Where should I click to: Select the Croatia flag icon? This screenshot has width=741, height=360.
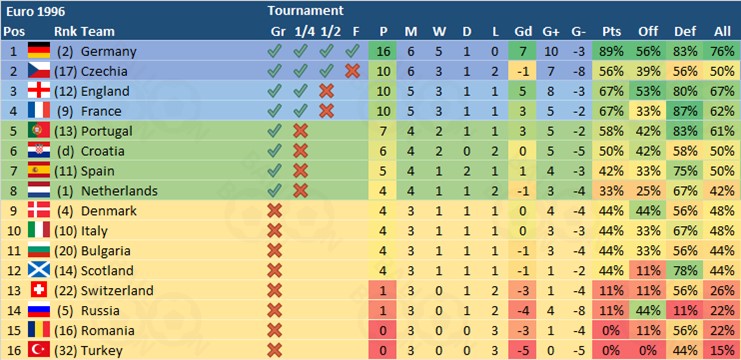(x=39, y=151)
